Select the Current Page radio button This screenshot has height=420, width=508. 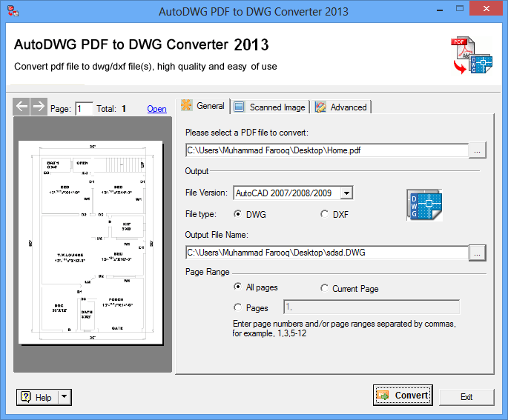click(x=324, y=288)
